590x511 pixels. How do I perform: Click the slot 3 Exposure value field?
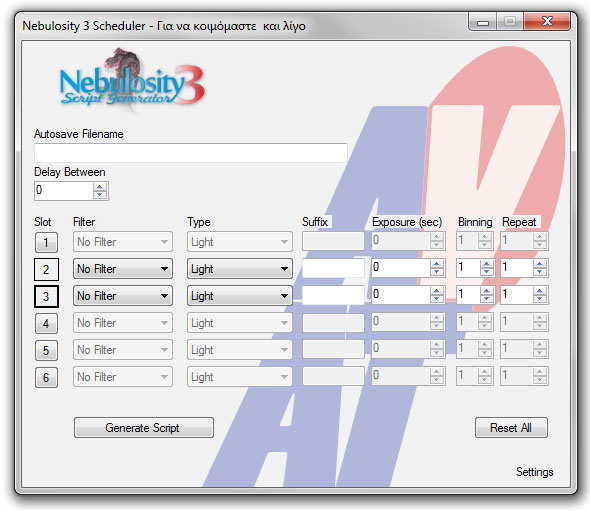401,295
